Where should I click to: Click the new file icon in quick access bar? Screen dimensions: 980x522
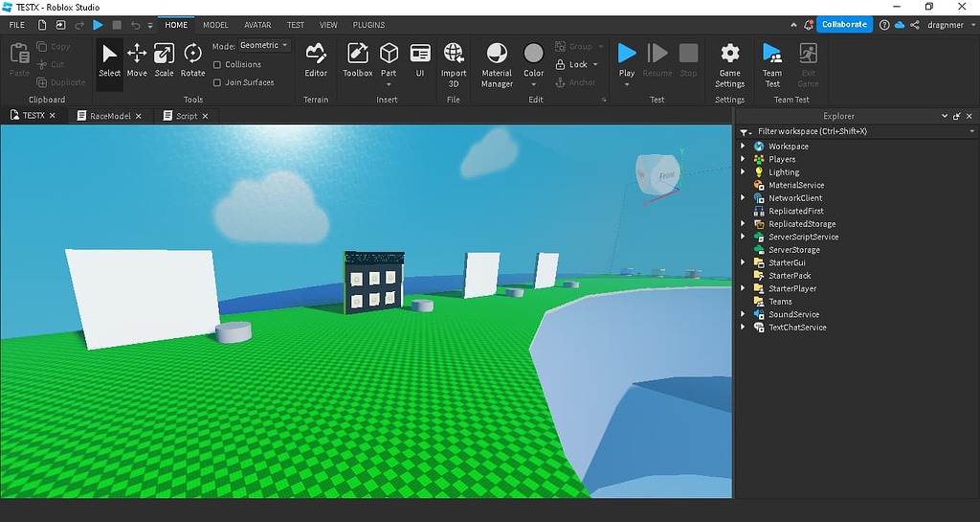pos(42,25)
